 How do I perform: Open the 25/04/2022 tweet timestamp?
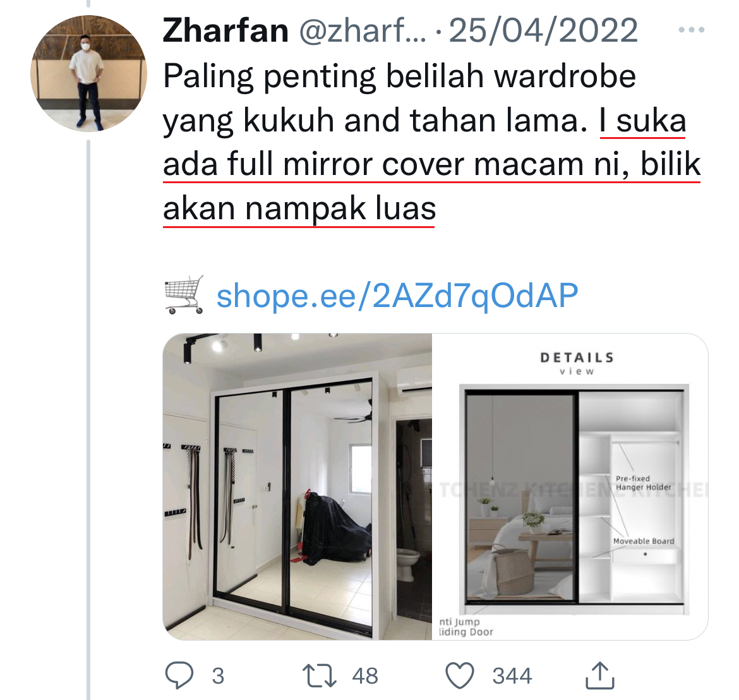click(543, 30)
